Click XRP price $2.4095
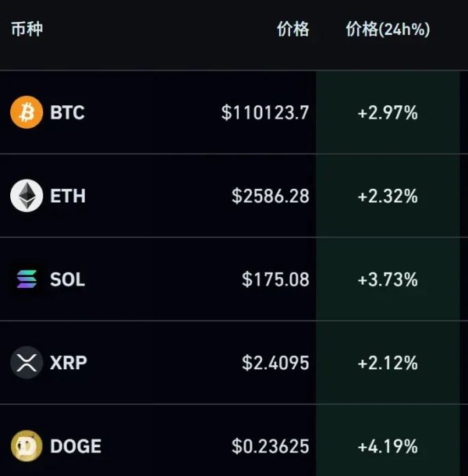This screenshot has height=476, width=468. pos(275,363)
